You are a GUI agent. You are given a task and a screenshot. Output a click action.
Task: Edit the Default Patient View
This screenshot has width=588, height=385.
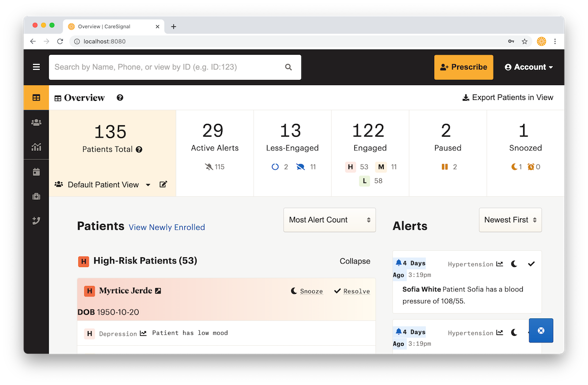click(x=163, y=185)
